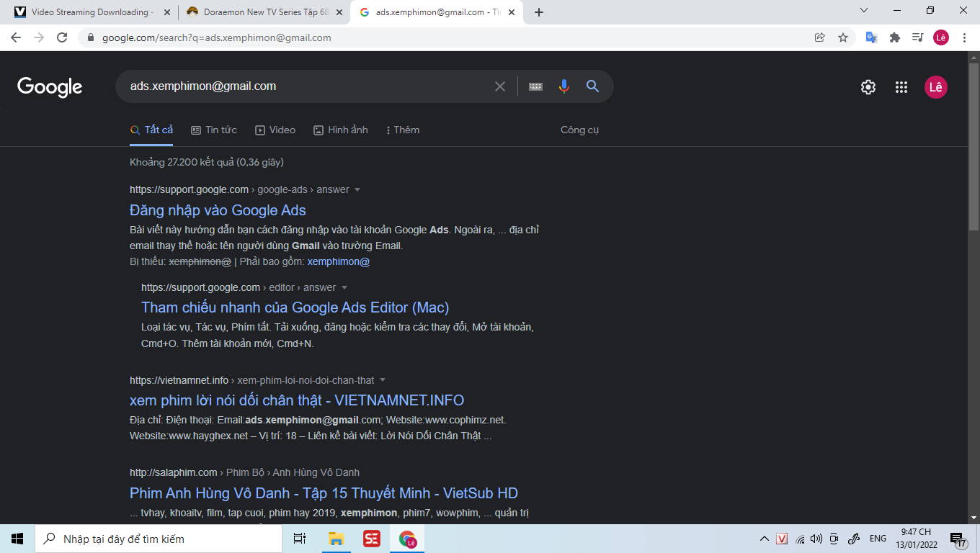Open Tham chiếu nhanh của Google Ads Editor result
This screenshot has width=980, height=553.
click(x=295, y=307)
